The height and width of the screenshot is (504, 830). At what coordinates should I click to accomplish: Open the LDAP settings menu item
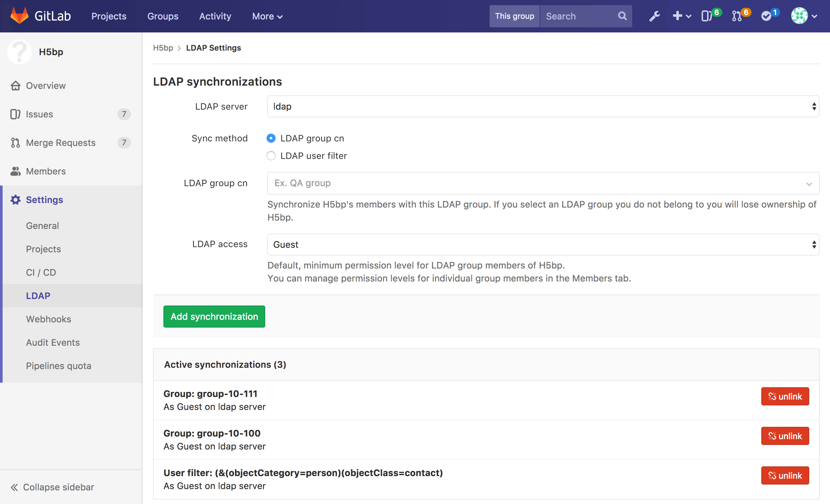[x=37, y=295]
